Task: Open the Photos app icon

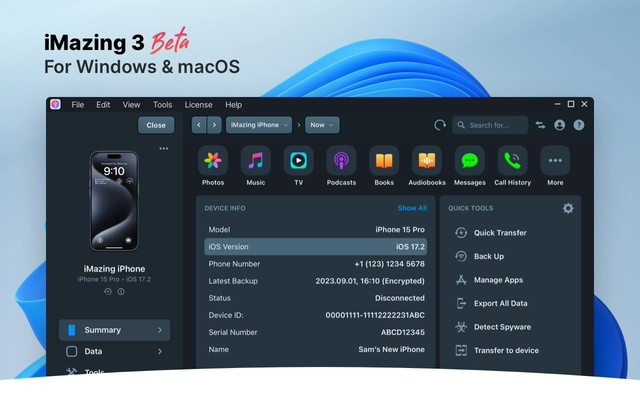Action: (213, 160)
